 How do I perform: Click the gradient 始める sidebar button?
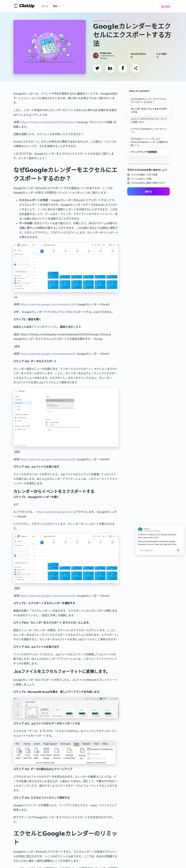pyautogui.click(x=148, y=191)
